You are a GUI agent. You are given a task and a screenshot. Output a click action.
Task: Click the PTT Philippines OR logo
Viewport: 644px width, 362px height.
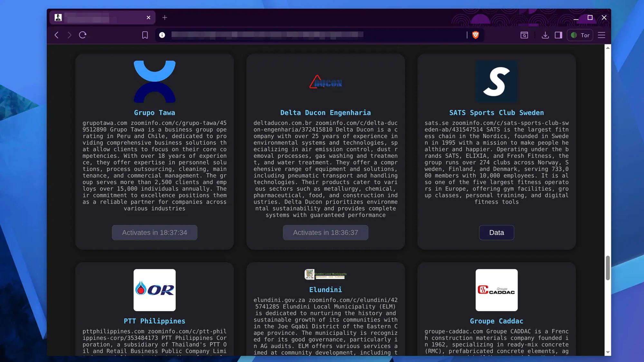[x=155, y=290]
